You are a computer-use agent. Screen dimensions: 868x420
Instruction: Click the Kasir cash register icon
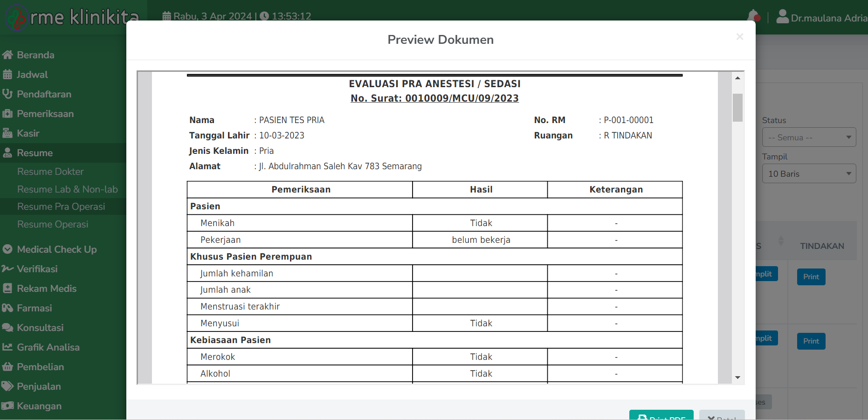point(7,133)
